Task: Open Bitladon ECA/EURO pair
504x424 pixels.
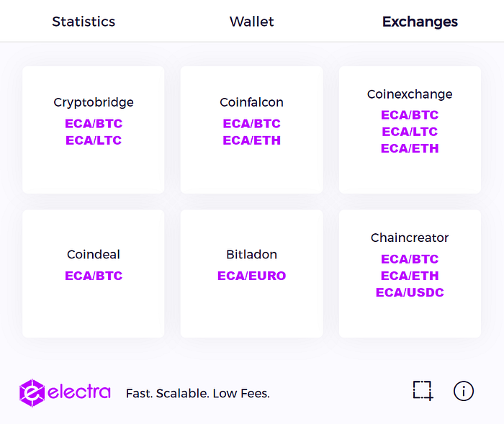Action: coord(252,276)
